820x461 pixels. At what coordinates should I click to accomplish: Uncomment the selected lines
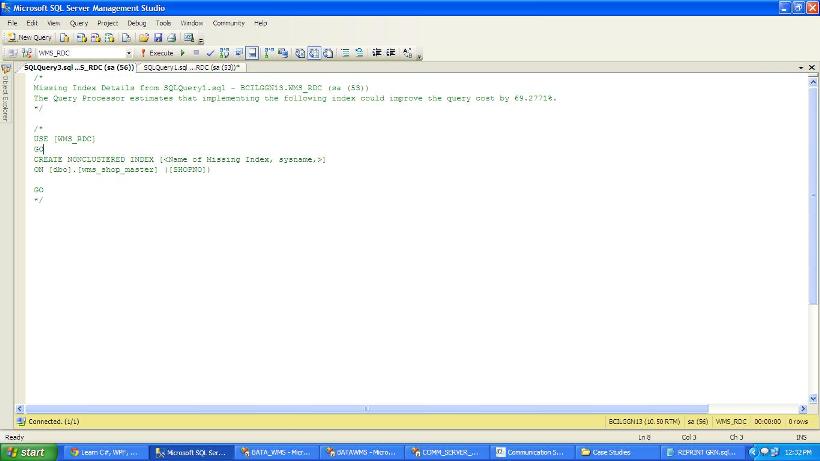click(x=359, y=53)
